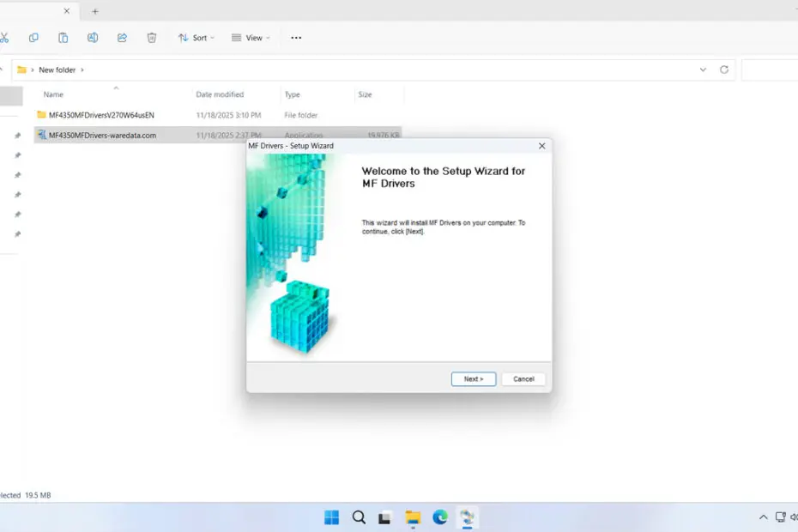Open Microsoft Edge from the taskbar
The height and width of the screenshot is (532, 798).
point(440,517)
